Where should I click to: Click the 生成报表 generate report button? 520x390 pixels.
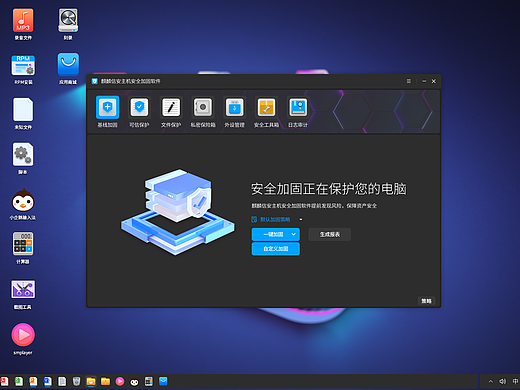[330, 234]
